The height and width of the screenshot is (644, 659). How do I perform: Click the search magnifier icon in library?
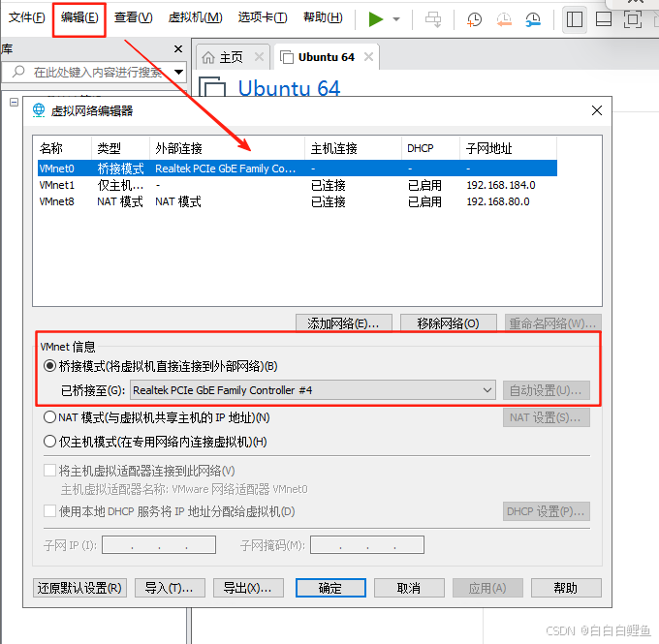coord(18,72)
